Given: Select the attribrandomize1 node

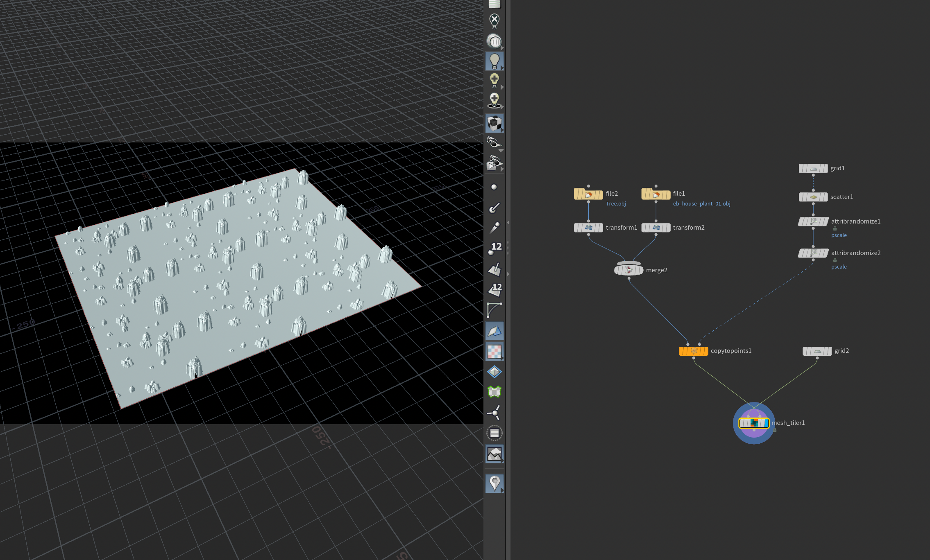Looking at the screenshot, I should coord(813,221).
